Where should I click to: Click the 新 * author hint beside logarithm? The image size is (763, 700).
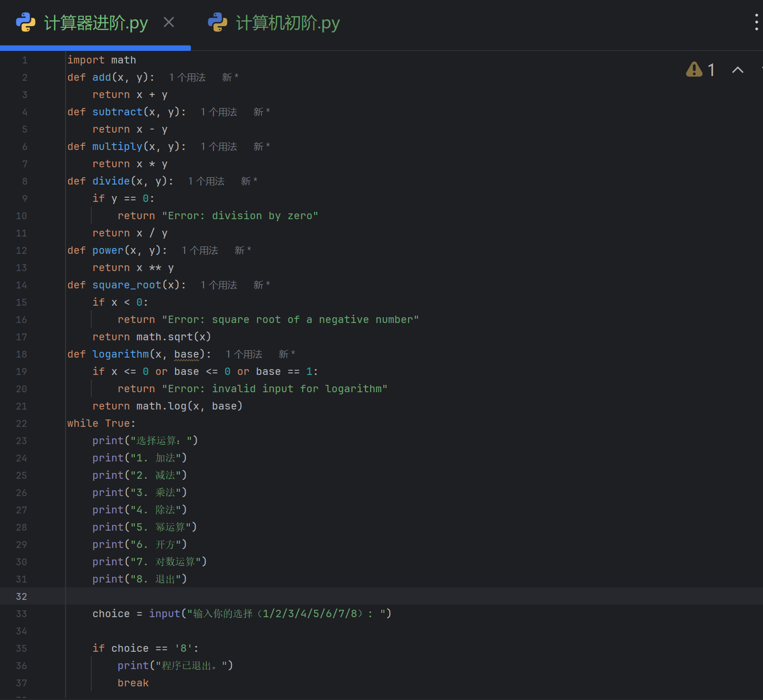click(x=287, y=354)
